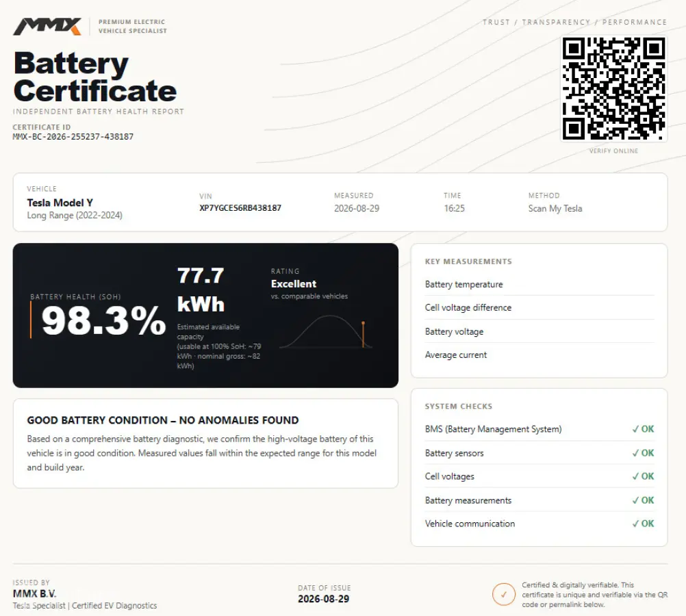Image resolution: width=686 pixels, height=616 pixels.
Task: Click the Battery Certificate heading
Action: tap(95, 77)
